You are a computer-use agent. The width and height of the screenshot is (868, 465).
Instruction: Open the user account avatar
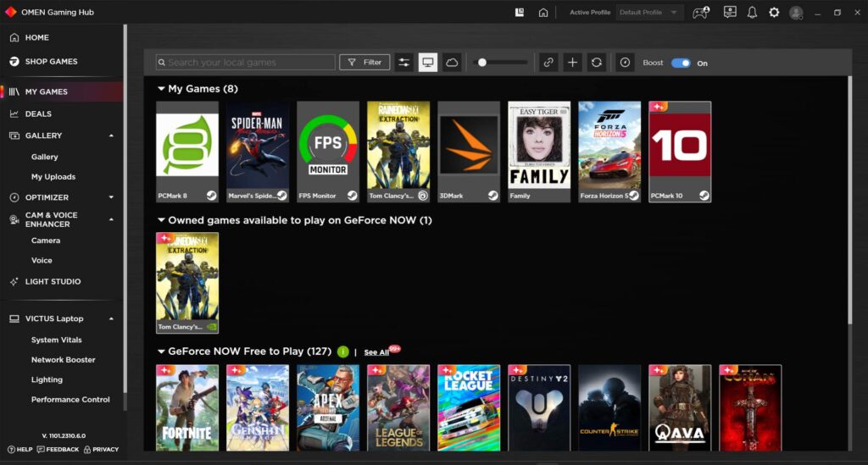click(x=796, y=13)
